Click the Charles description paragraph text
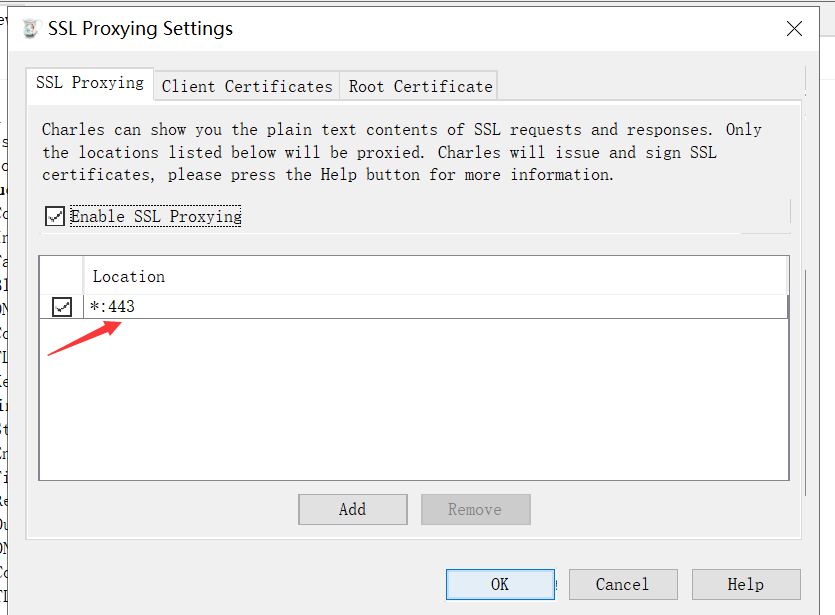The image size is (835, 615). 402,152
